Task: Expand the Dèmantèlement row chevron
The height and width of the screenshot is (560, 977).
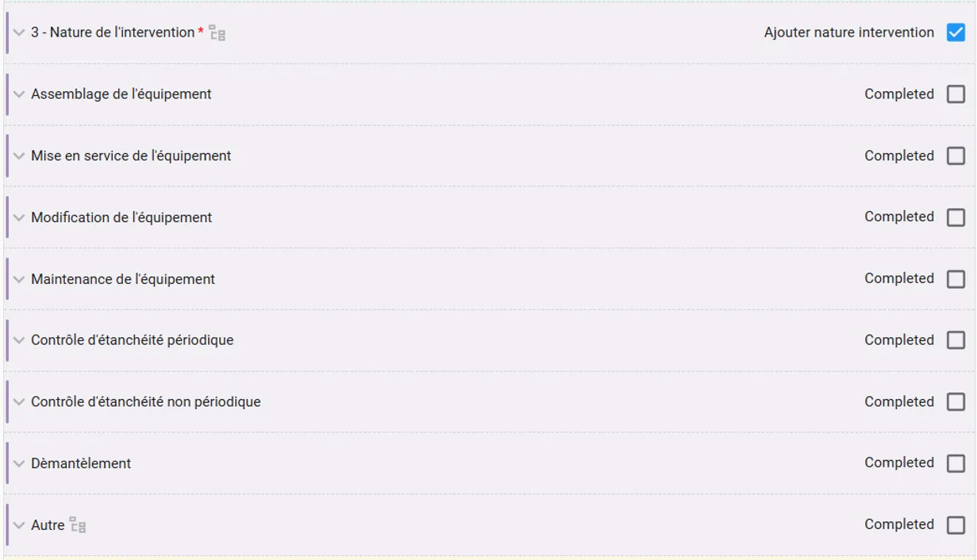Action: click(x=20, y=463)
